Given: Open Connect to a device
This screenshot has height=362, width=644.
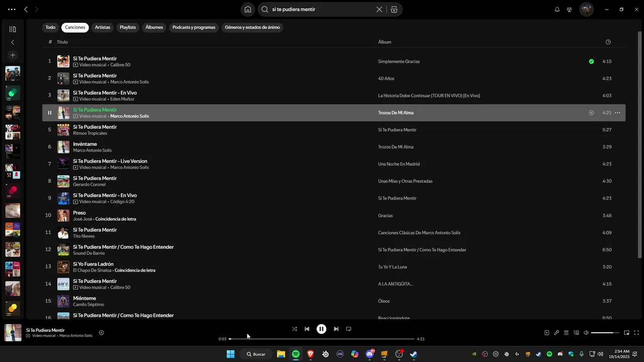Looking at the screenshot, I should (576, 332).
